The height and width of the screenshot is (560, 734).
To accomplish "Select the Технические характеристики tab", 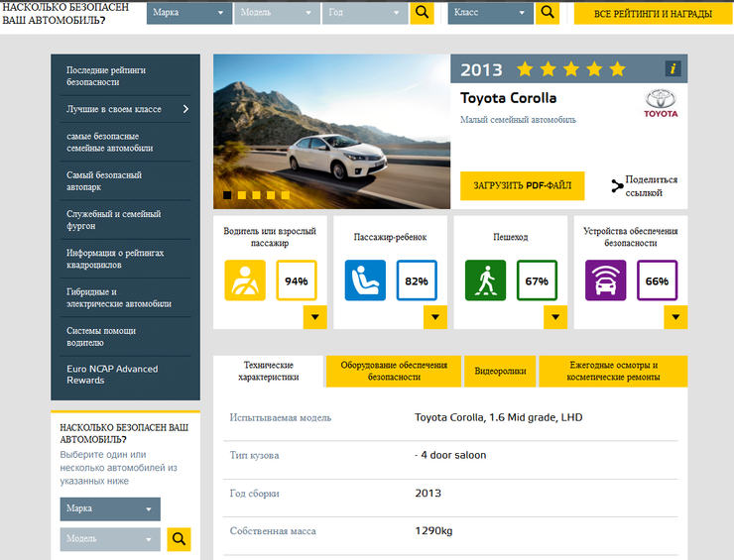I will (268, 371).
